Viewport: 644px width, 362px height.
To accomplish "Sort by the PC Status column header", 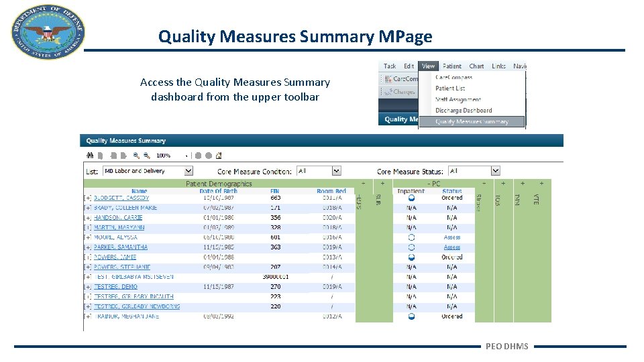I will click(x=451, y=191).
